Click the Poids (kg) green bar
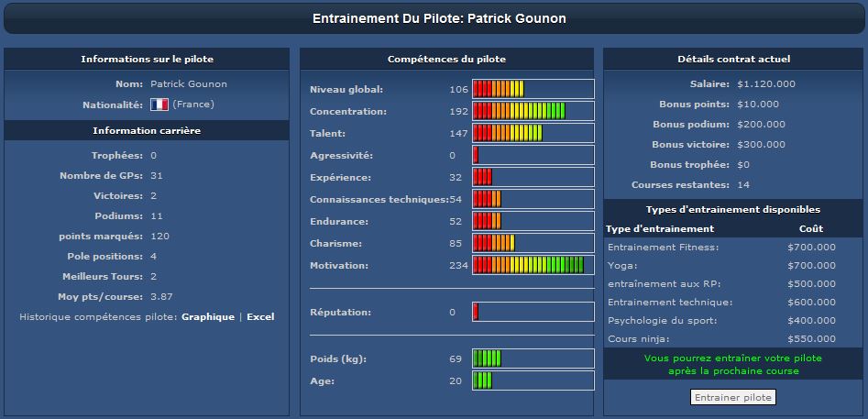Viewport: 868px width, 419px height. [x=533, y=358]
